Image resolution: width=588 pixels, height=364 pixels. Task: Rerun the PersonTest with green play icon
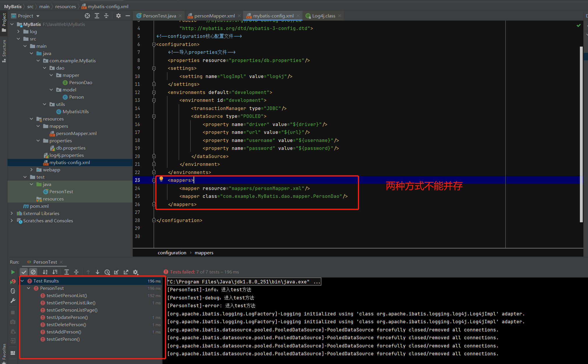click(x=13, y=272)
